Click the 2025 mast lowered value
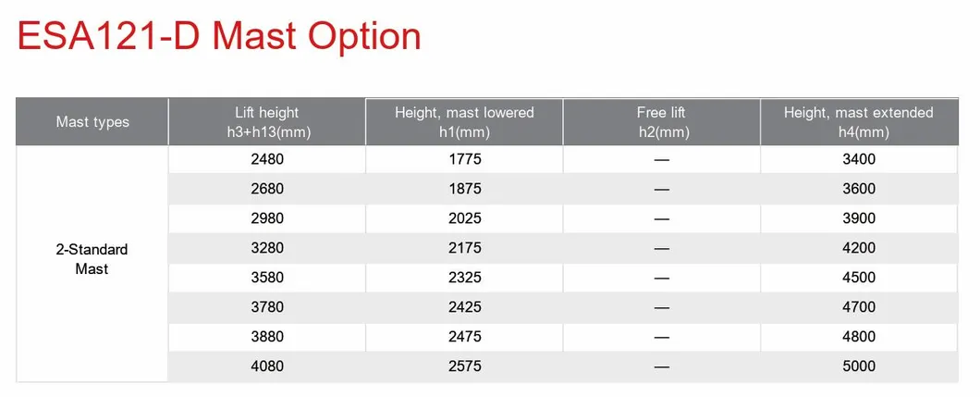 pos(464,218)
